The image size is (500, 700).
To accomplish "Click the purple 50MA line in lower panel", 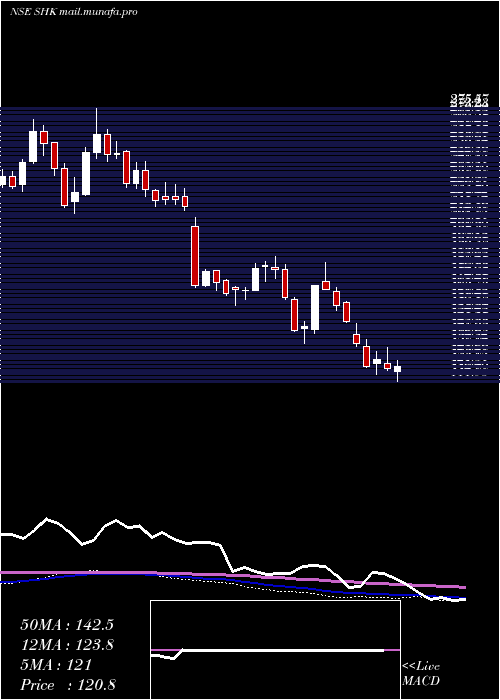I will coord(232,575).
